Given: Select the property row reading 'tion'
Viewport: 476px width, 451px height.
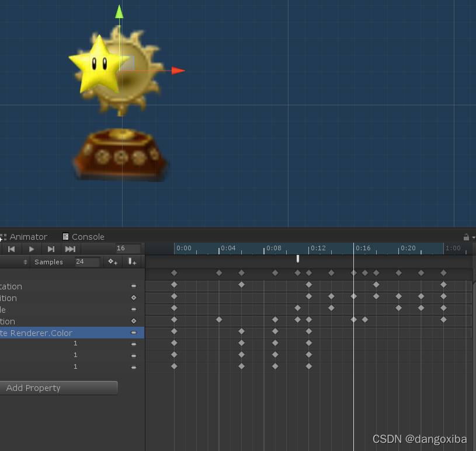Looking at the screenshot, I should click(x=72, y=321).
